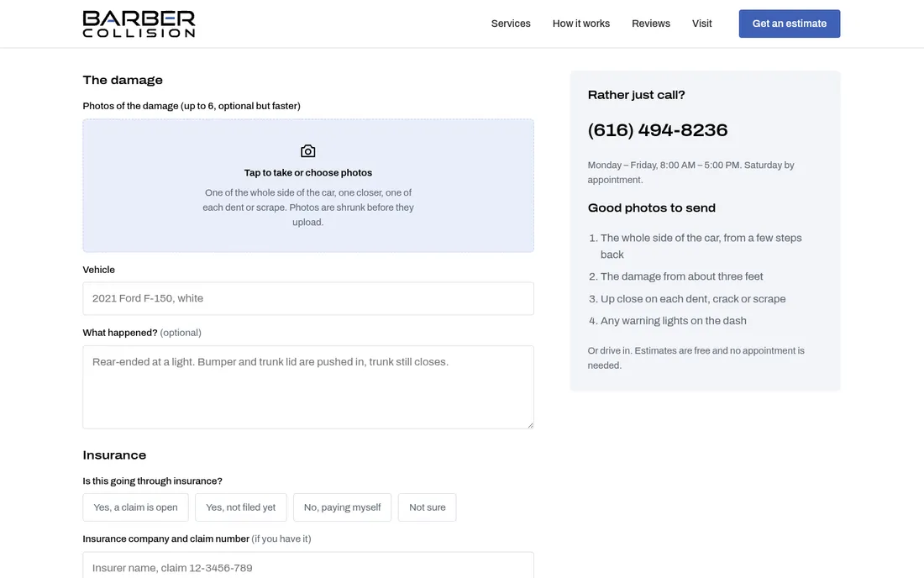The height and width of the screenshot is (578, 924).
Task: Click the What happened text area
Action: pos(308,387)
